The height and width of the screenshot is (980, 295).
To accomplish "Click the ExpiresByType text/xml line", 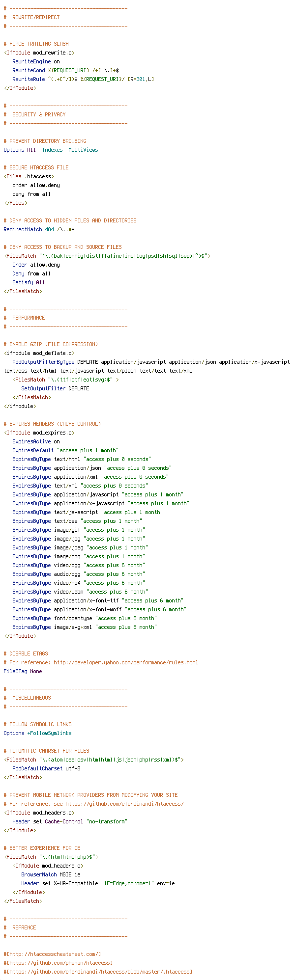I will point(80,486).
